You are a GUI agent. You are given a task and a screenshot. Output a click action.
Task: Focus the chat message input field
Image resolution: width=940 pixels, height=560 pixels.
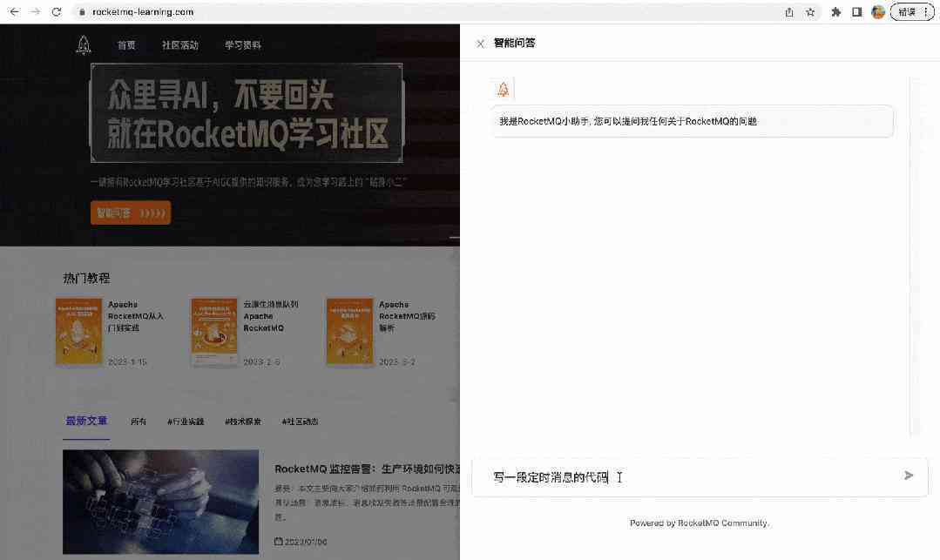click(x=689, y=477)
